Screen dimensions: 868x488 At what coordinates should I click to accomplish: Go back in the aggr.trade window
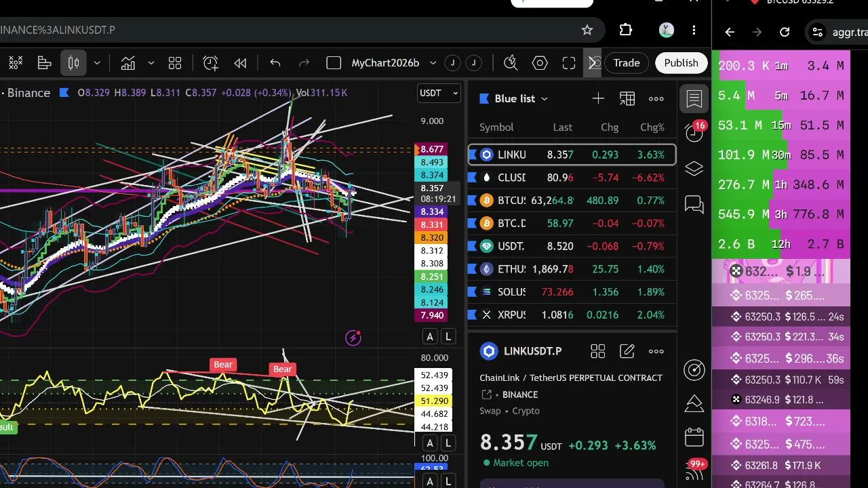click(x=730, y=32)
